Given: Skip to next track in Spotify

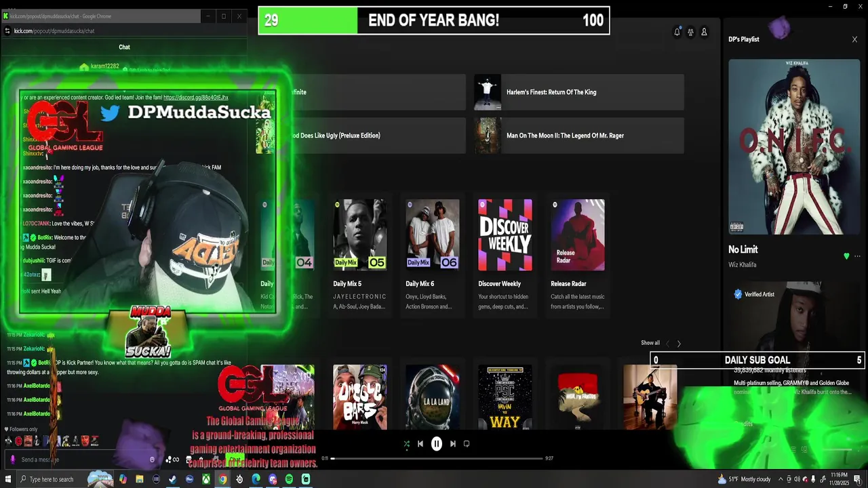Looking at the screenshot, I should [x=453, y=444].
